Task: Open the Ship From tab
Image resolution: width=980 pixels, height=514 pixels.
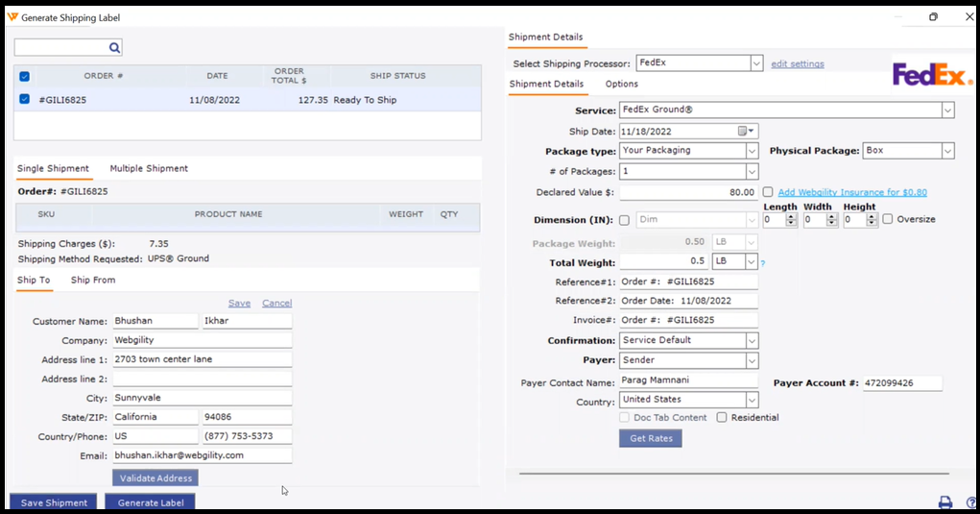Action: pos(93,281)
